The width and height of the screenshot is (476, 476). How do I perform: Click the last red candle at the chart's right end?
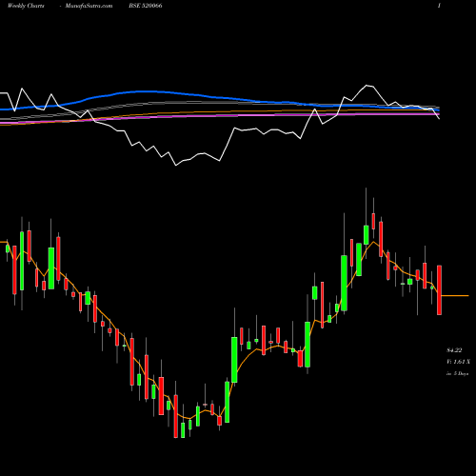439,290
